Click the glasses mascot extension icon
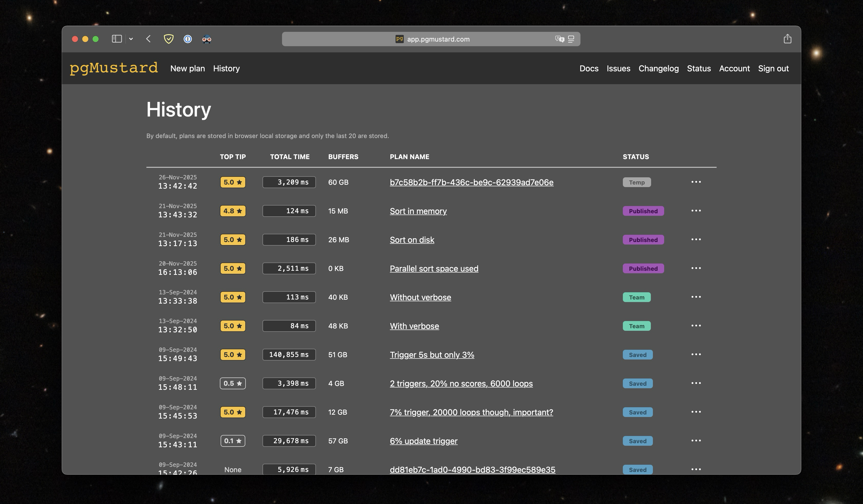863x504 pixels. pos(207,39)
